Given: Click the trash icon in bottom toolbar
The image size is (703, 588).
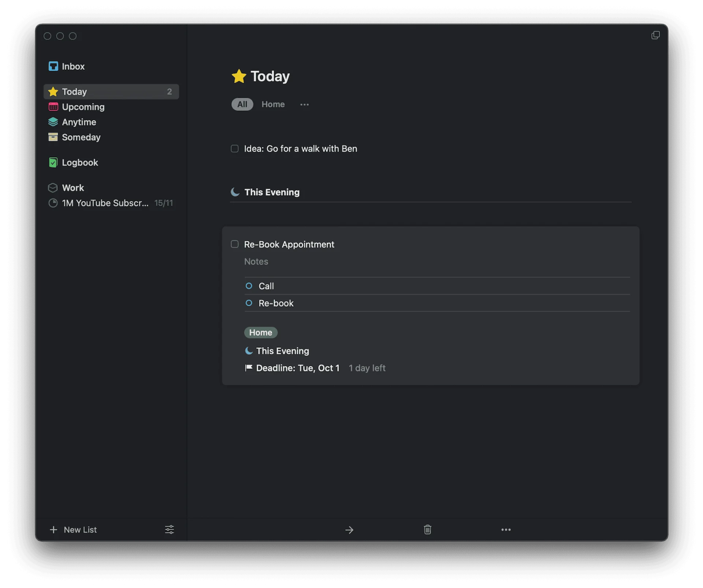Looking at the screenshot, I should 427,529.
